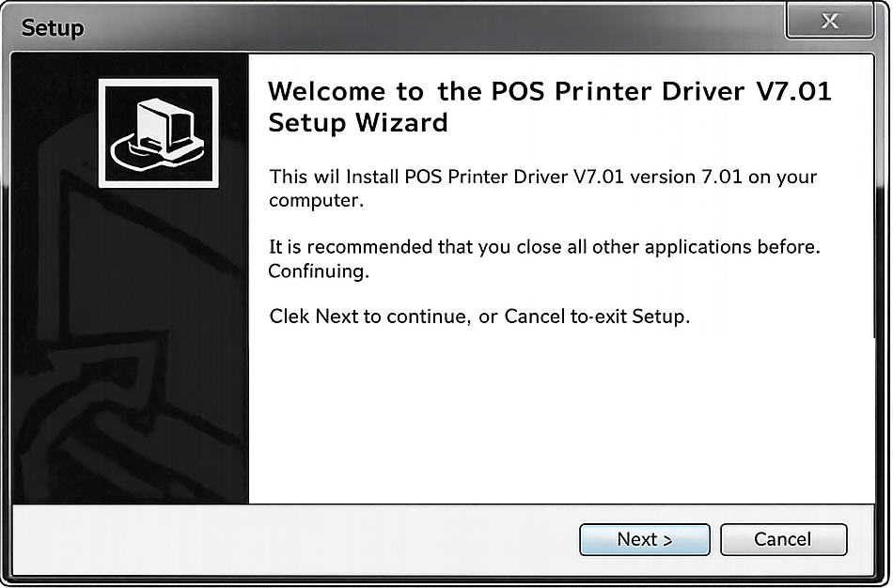Click the 'It is recommended' sentence
Viewport: 893px width, 588px height.
(544, 247)
